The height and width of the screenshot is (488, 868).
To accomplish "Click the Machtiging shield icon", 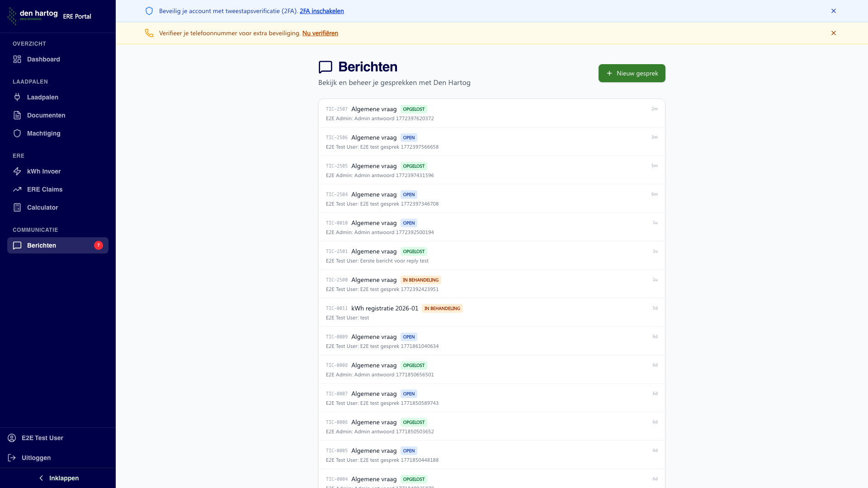I will coord(17,133).
